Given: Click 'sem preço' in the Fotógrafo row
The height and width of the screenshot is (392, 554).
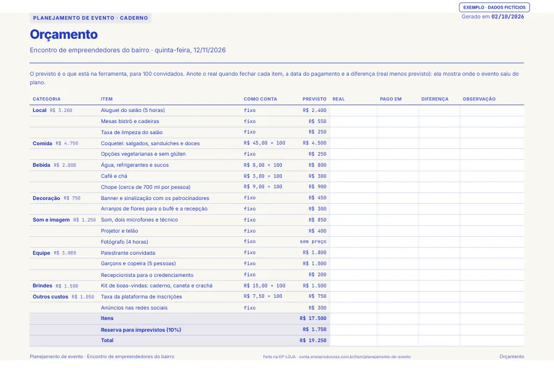Looking at the screenshot, I should tap(313, 242).
